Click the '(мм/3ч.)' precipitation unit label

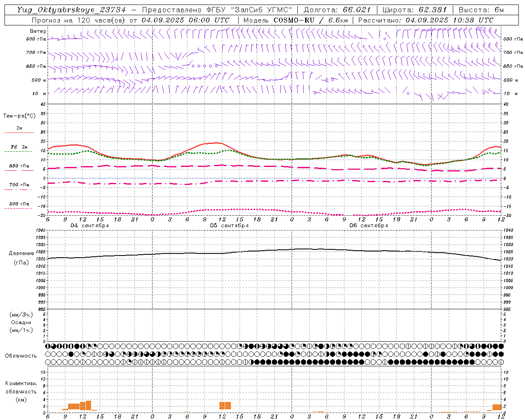click(21, 315)
